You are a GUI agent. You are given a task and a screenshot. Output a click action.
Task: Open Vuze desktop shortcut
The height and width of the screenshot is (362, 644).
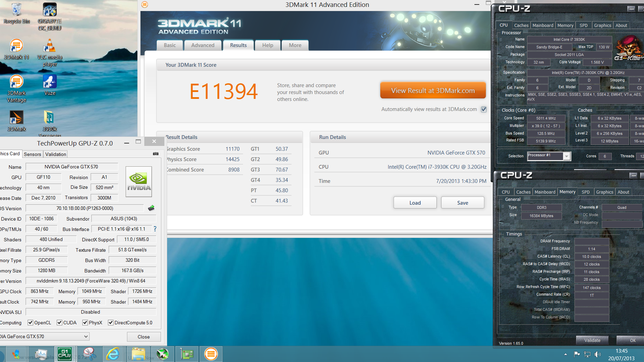(x=49, y=85)
